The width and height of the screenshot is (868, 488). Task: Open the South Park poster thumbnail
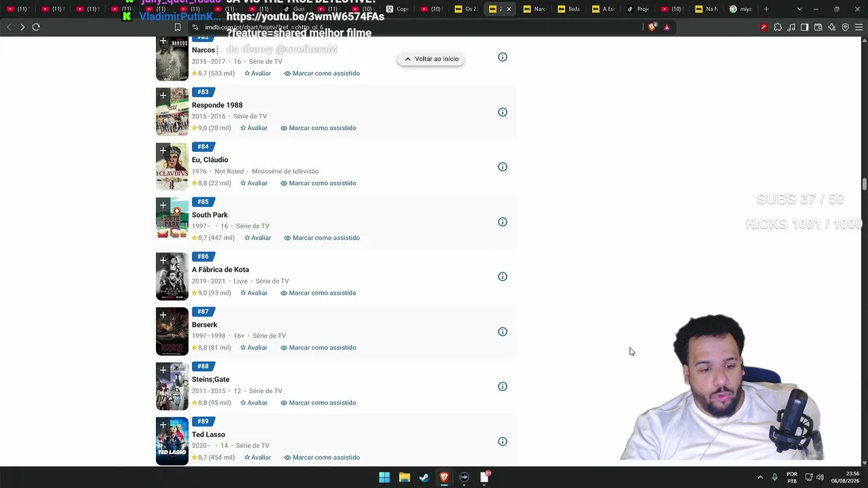click(172, 222)
